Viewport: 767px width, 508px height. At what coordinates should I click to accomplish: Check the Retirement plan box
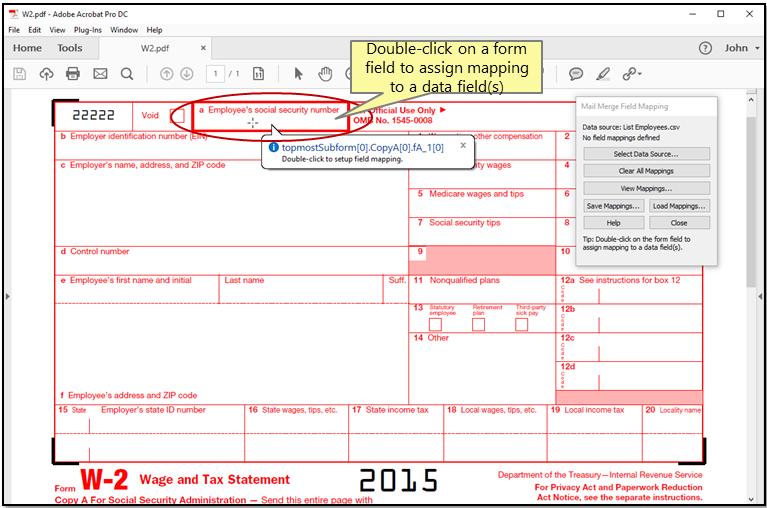[478, 325]
